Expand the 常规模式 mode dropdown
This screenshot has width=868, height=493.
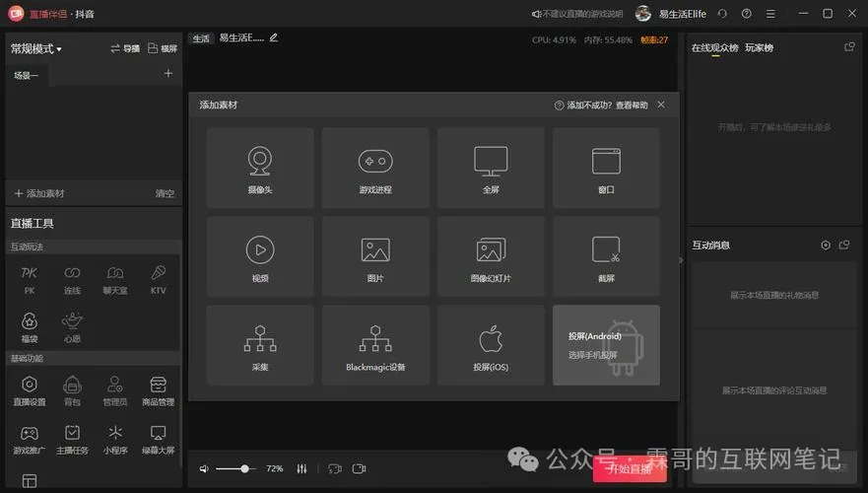[36, 48]
